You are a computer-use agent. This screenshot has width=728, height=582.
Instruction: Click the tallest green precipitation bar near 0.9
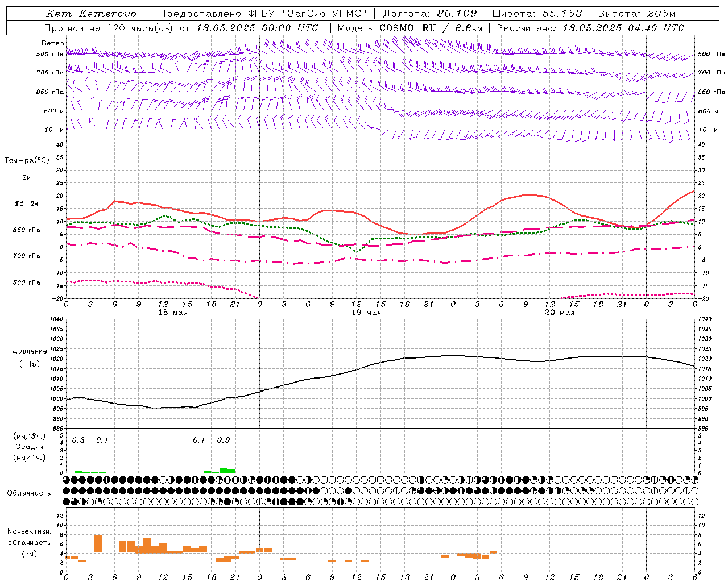[x=224, y=471]
